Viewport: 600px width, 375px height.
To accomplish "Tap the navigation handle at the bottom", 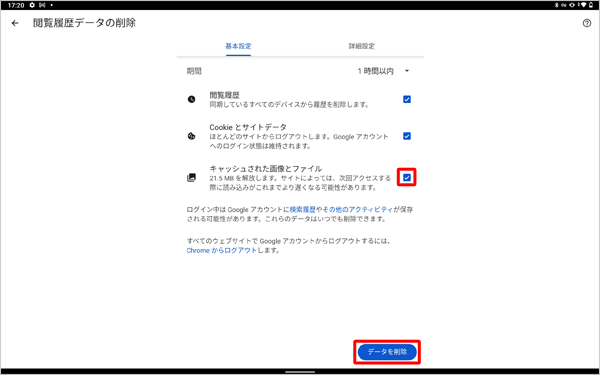I will coord(300,372).
